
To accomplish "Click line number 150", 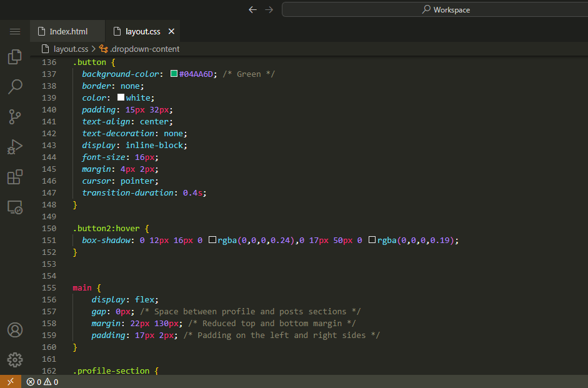I will point(49,228).
